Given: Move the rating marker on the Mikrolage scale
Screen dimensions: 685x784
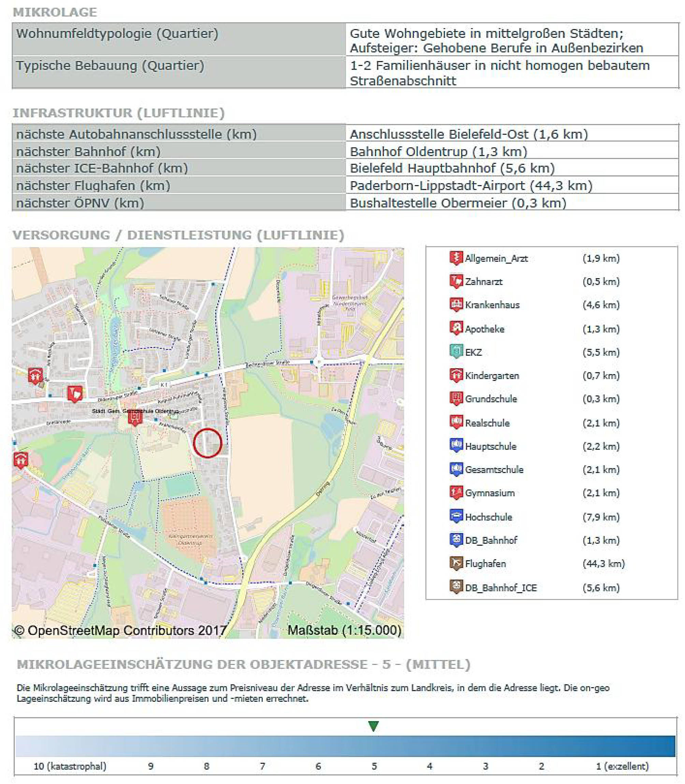Looking at the screenshot, I should [373, 726].
